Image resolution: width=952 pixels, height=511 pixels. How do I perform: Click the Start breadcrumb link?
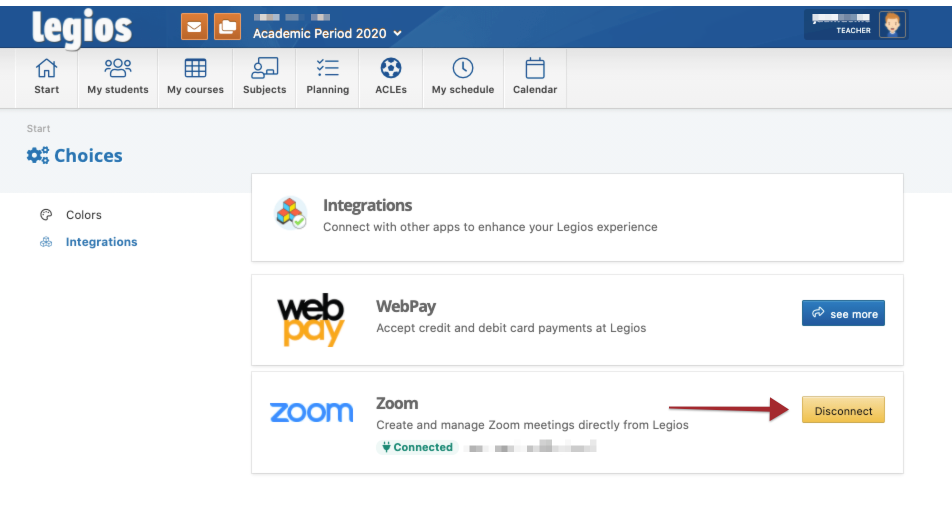point(38,129)
